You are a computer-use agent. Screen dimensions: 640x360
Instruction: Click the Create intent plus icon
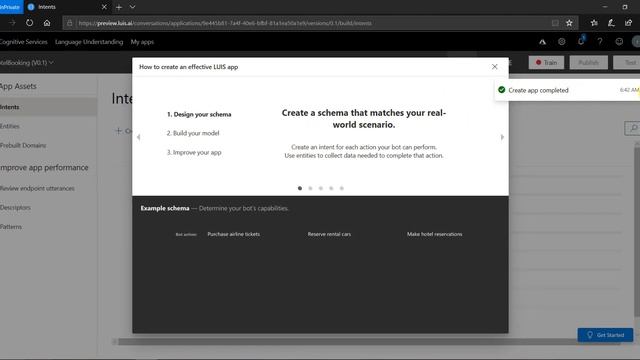click(x=118, y=131)
